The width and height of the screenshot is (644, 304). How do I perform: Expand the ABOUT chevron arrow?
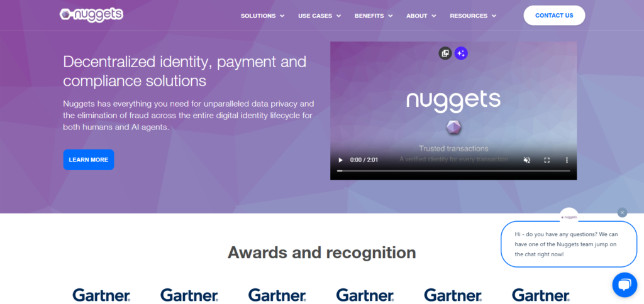click(434, 16)
